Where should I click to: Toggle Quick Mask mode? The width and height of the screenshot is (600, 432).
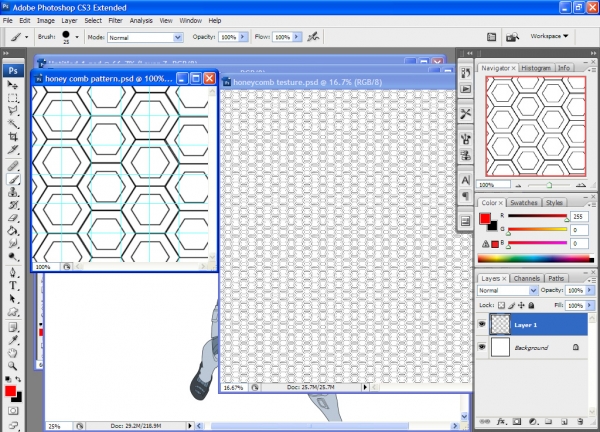(x=13, y=411)
